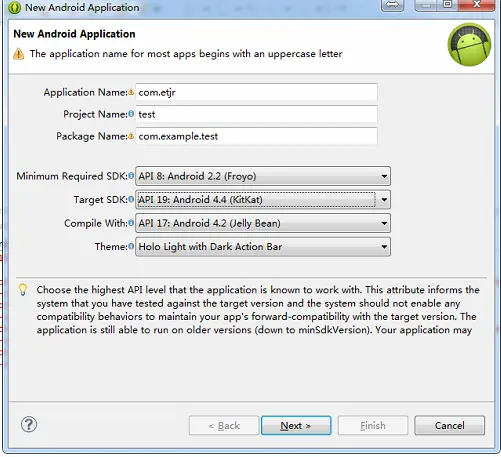Click the warning icon beside Package Name

coord(131,136)
